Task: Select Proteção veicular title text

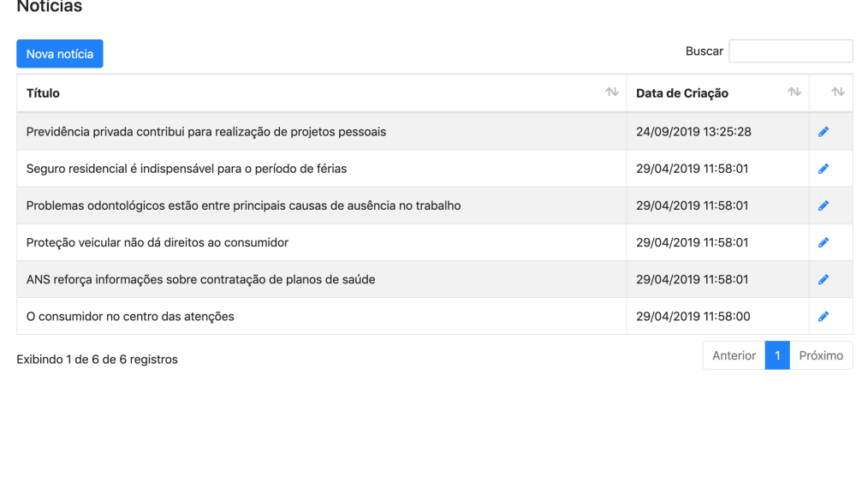Action: point(158,242)
